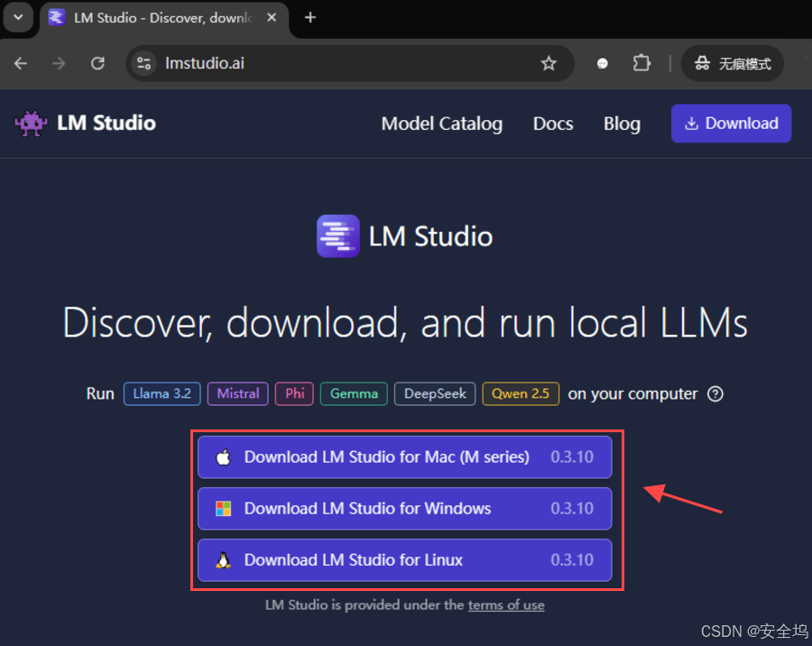Screen dimensions: 812x646
Task: Open the tab search dropdown arrow
Action: (18, 17)
